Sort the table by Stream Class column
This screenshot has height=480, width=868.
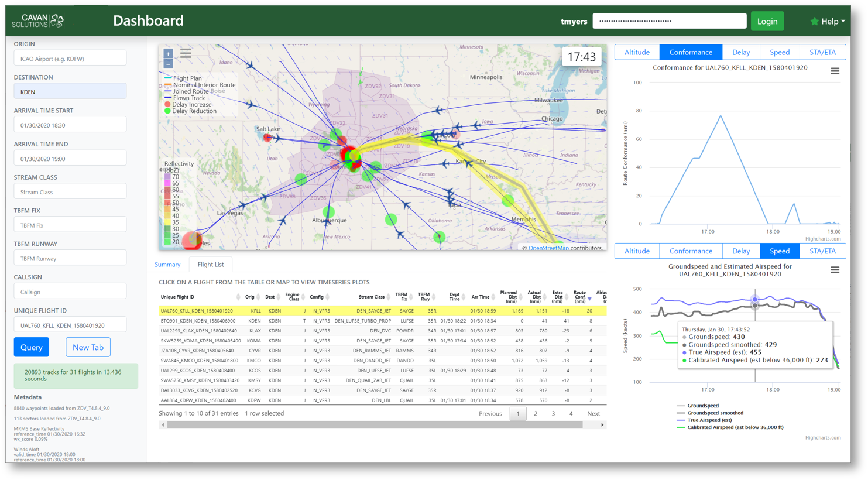coord(372,297)
